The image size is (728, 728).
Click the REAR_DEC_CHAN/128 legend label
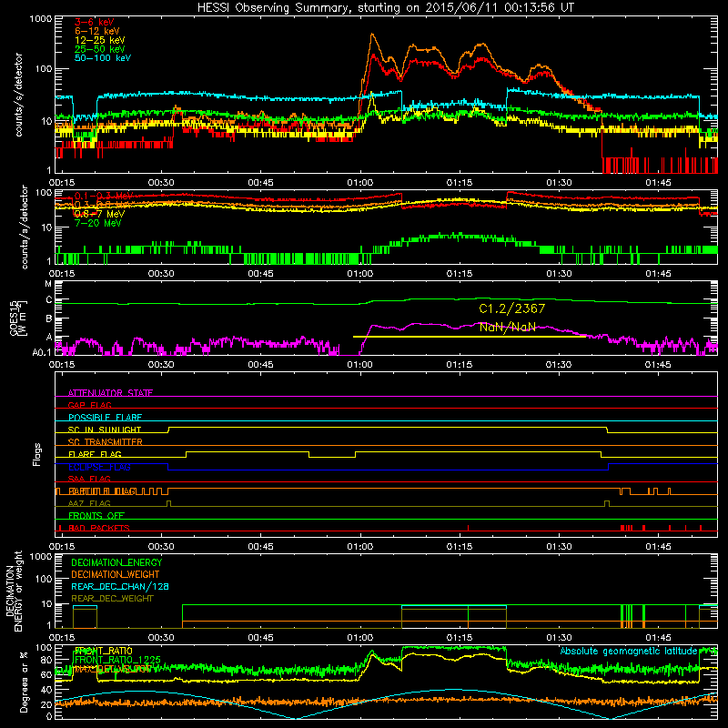pos(120,587)
